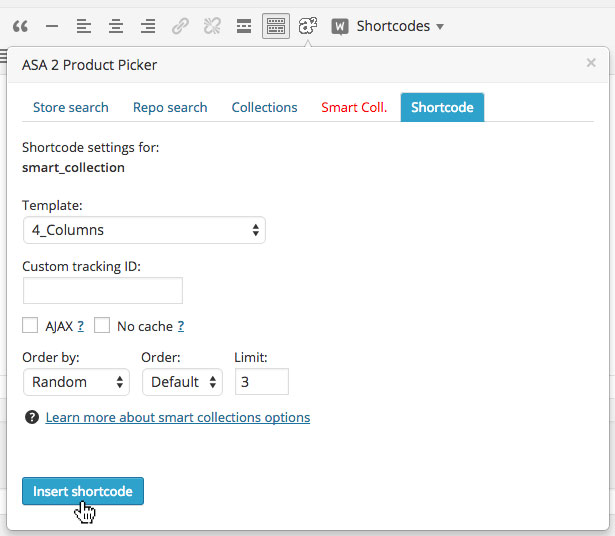
Task: Click the ASA 2 product picker icon
Action: point(308,26)
